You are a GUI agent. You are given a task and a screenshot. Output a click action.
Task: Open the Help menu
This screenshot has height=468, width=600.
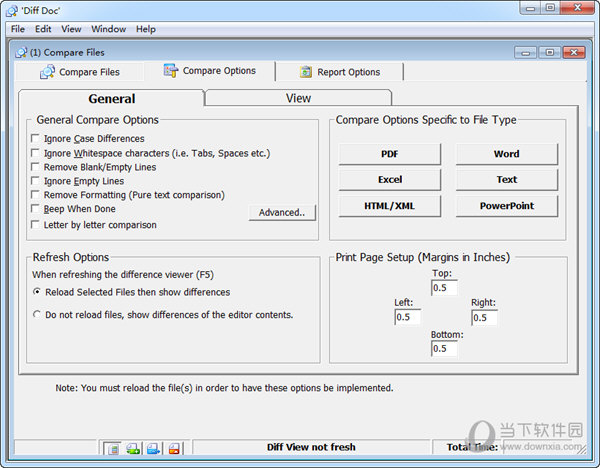coord(146,29)
